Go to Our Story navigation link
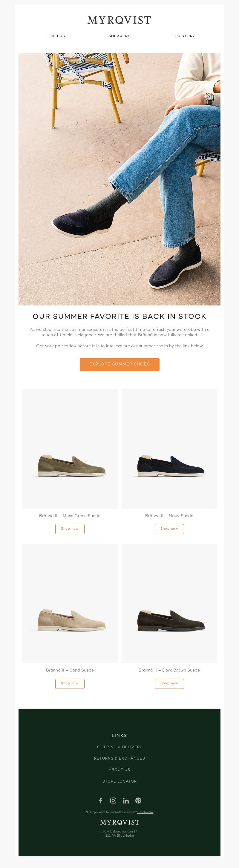Screen dimensions: 239x868 pyautogui.click(x=183, y=36)
